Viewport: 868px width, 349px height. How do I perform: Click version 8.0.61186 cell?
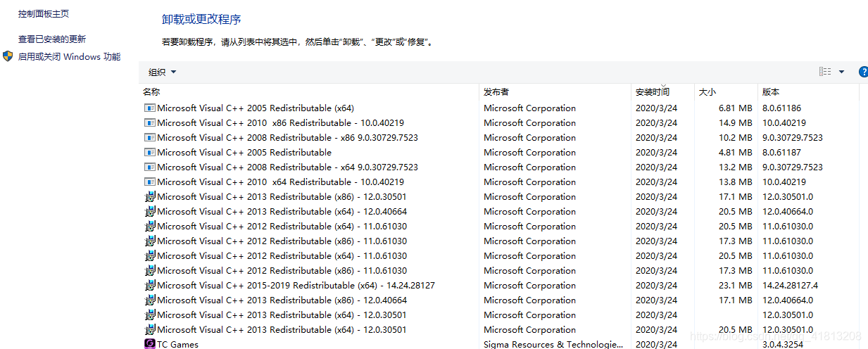coord(782,108)
